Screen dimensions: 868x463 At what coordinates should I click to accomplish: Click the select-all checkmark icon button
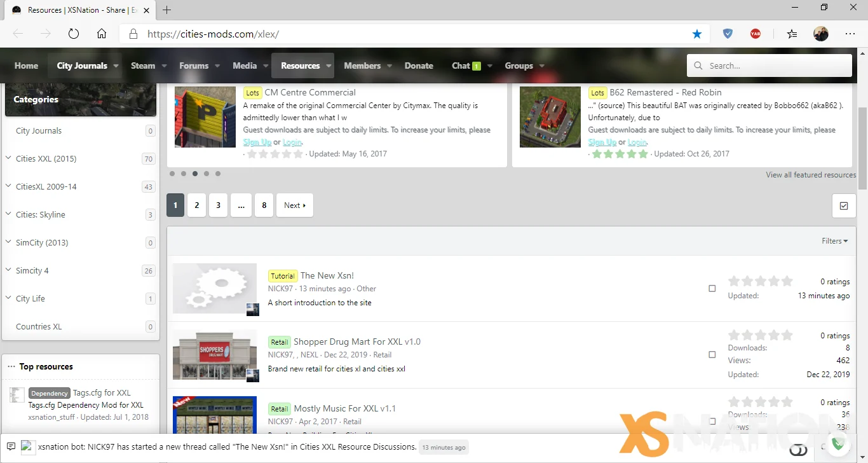tap(844, 206)
